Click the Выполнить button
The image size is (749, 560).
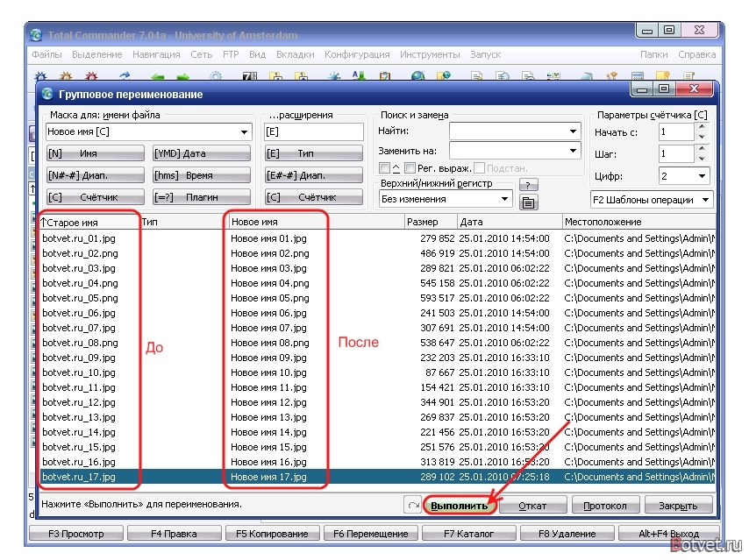pyautogui.click(x=459, y=506)
